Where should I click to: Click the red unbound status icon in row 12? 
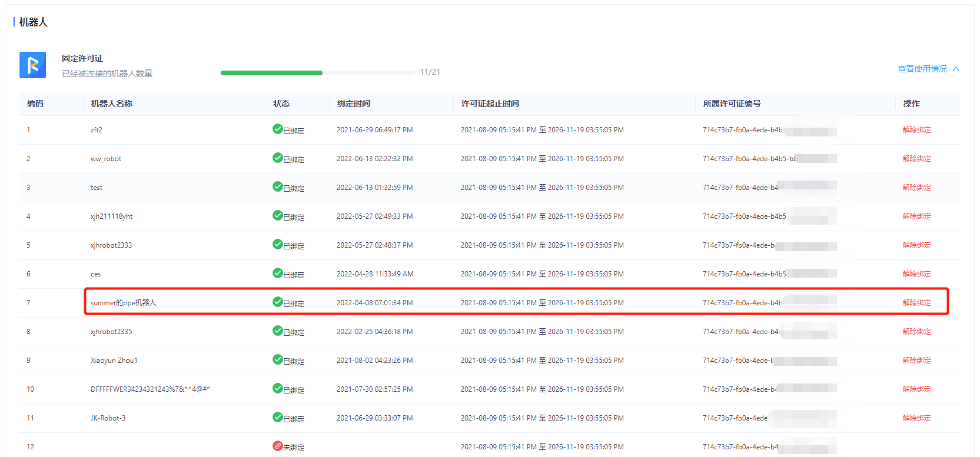tap(278, 446)
